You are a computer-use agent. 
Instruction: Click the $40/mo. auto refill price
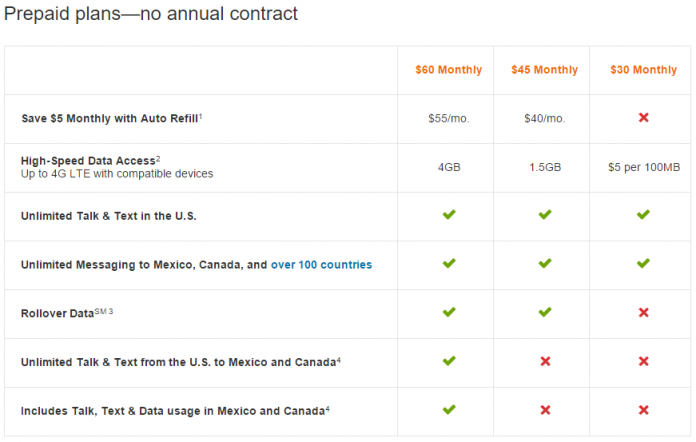point(545,118)
